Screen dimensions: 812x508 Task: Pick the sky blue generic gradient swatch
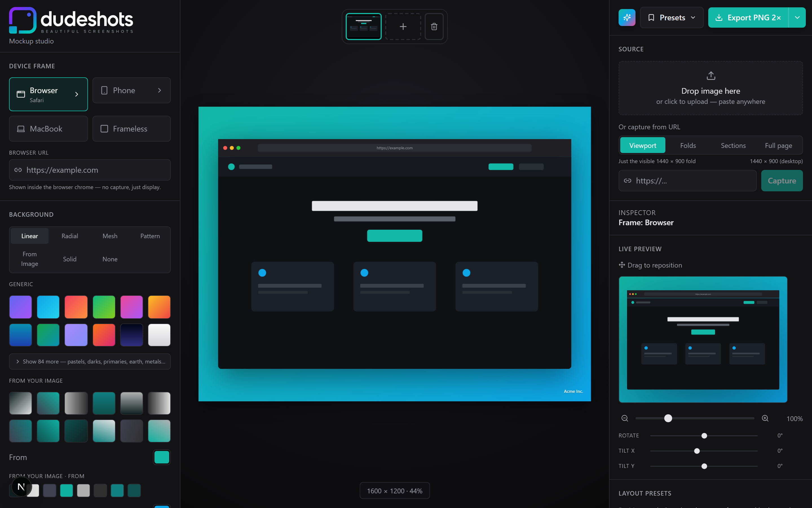48,307
